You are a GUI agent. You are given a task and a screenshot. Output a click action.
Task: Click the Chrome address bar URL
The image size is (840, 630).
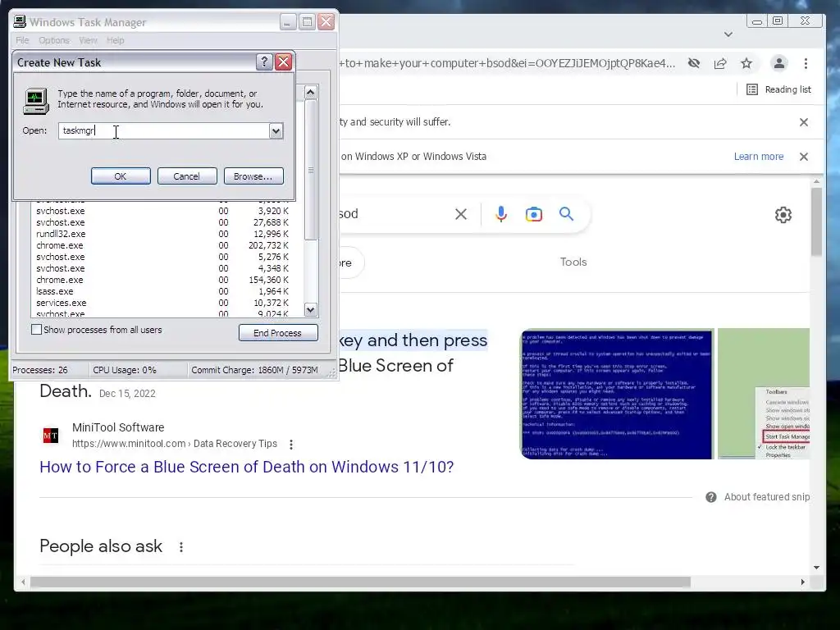click(x=507, y=63)
